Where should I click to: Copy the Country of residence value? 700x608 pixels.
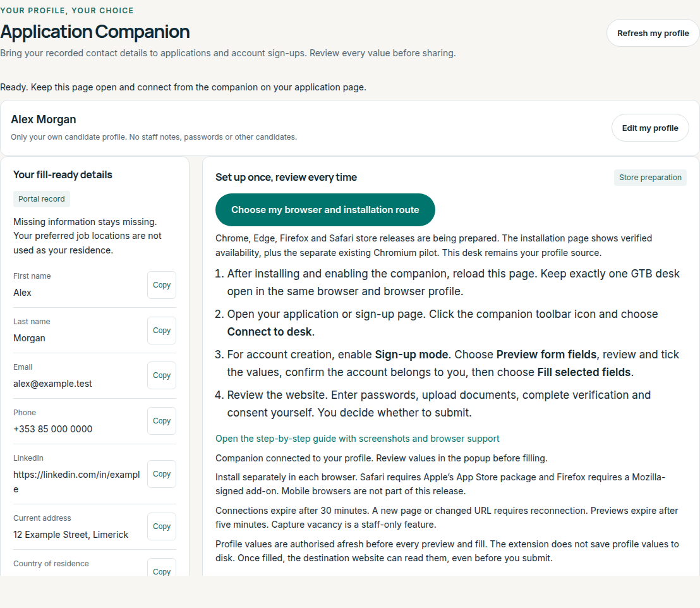pos(162,568)
